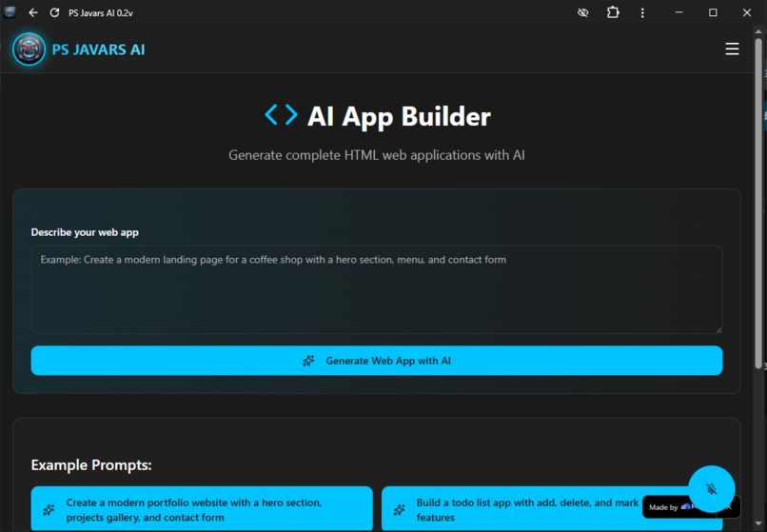Click the sparkle icon in Generate button
Image resolution: width=767 pixels, height=532 pixels.
click(x=308, y=361)
